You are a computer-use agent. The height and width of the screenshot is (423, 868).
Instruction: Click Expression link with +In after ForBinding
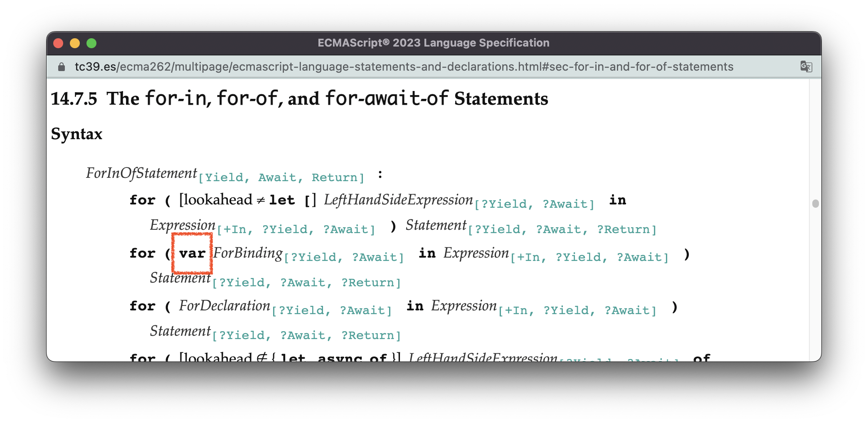click(476, 253)
